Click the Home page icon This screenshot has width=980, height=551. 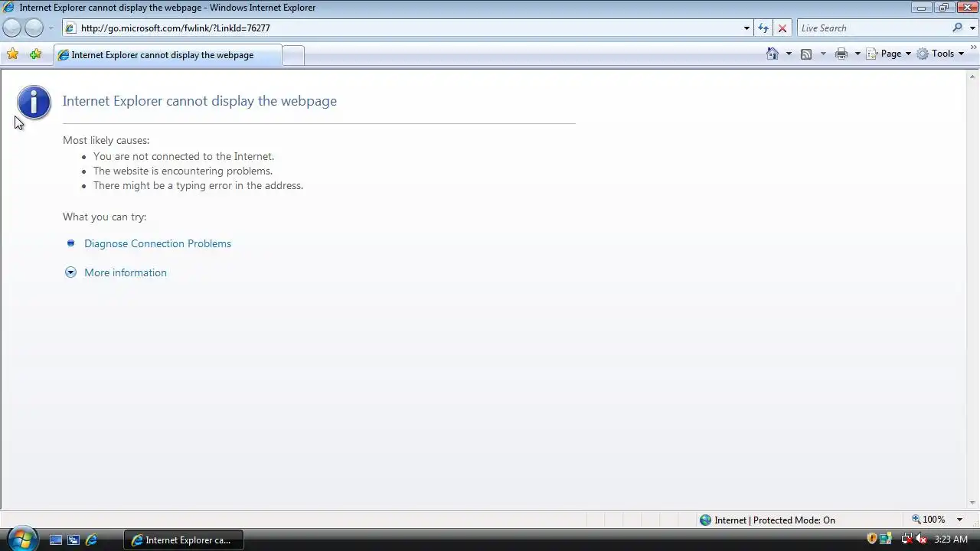point(773,54)
